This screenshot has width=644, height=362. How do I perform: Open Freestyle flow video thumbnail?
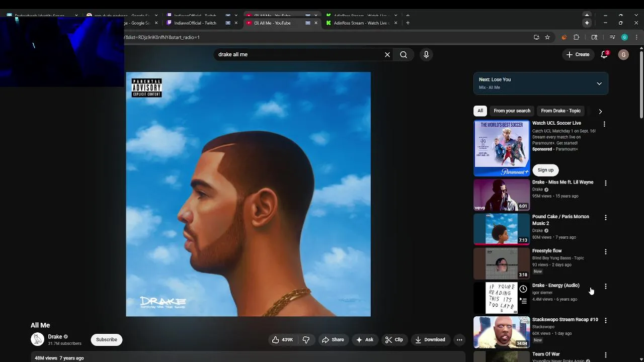point(502,263)
